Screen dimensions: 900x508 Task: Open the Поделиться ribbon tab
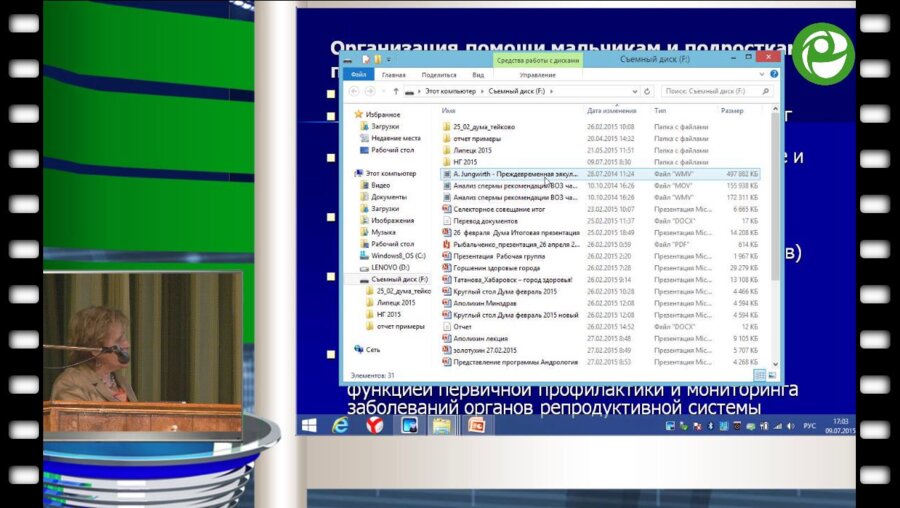[x=439, y=75]
